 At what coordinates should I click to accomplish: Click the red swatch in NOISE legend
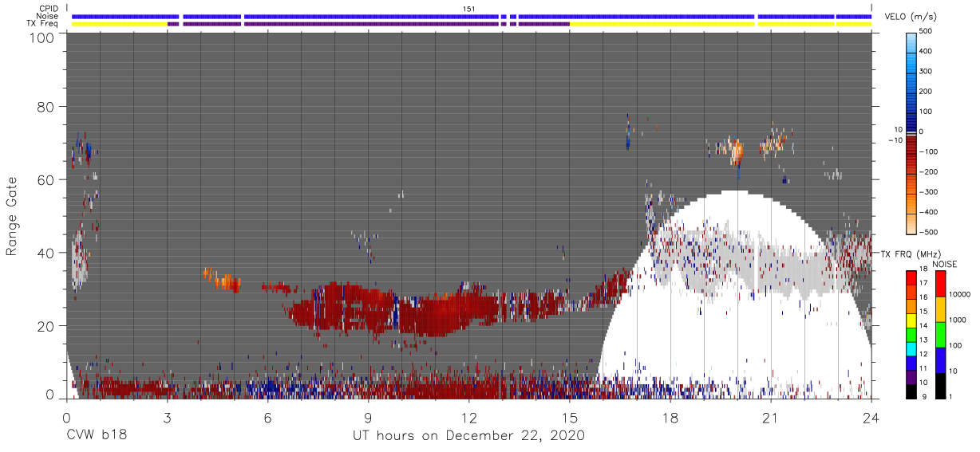tap(941, 284)
